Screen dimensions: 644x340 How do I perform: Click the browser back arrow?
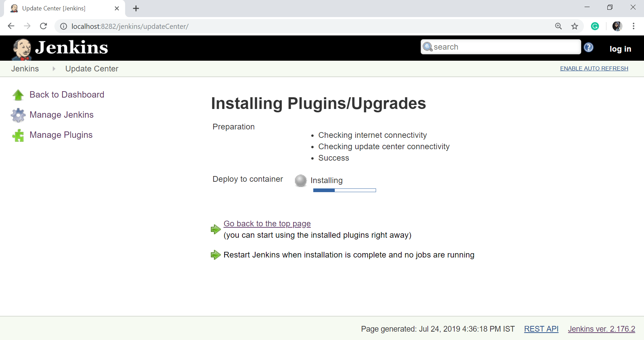coord(11,26)
